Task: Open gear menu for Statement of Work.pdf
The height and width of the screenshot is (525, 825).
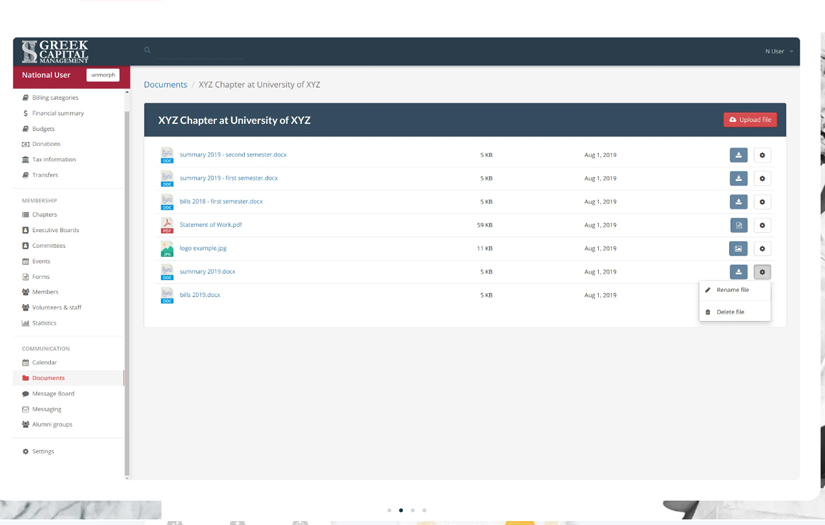Action: pyautogui.click(x=762, y=225)
